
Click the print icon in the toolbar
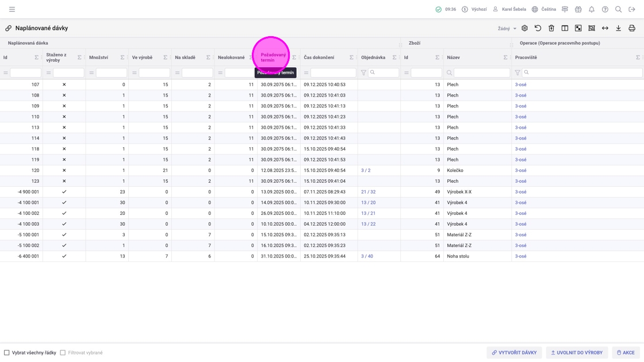pyautogui.click(x=631, y=28)
